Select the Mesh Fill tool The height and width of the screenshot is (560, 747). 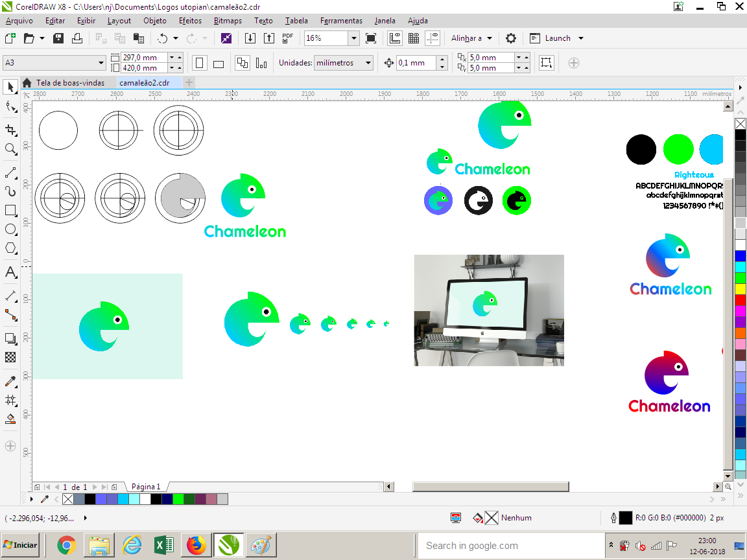pyautogui.click(x=10, y=400)
